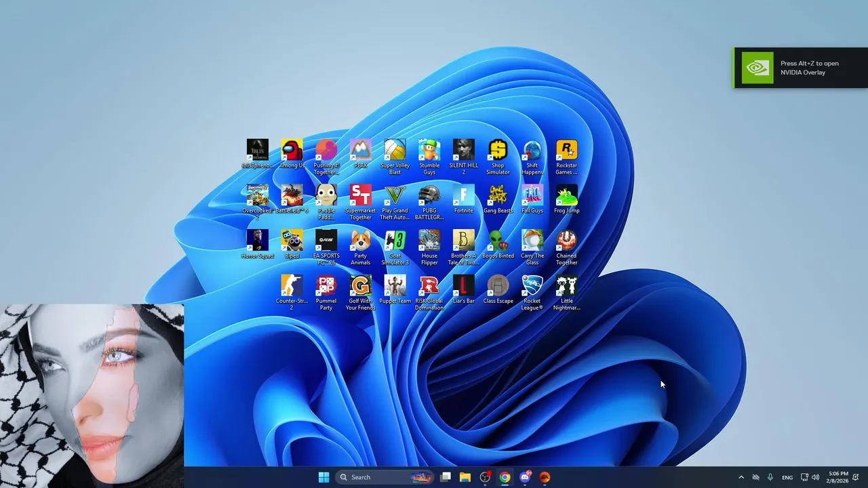Show hidden system tray icons
868x488 pixels.
click(x=741, y=477)
